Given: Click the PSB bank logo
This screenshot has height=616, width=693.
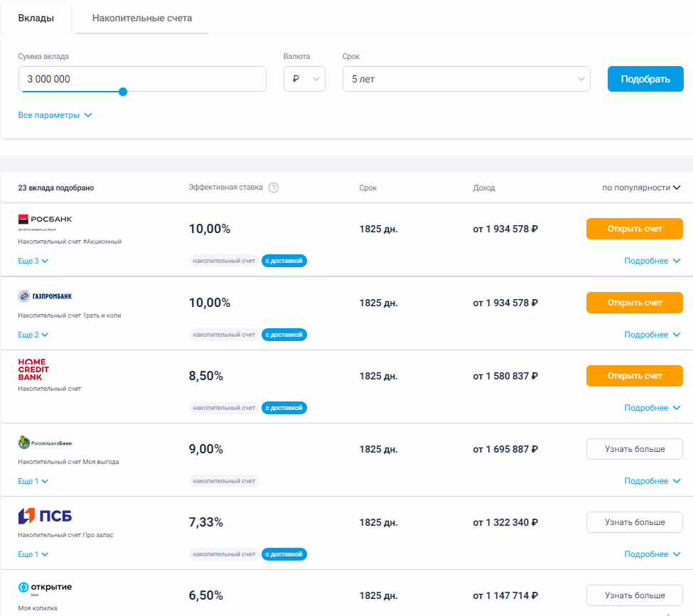Looking at the screenshot, I should tap(45, 516).
